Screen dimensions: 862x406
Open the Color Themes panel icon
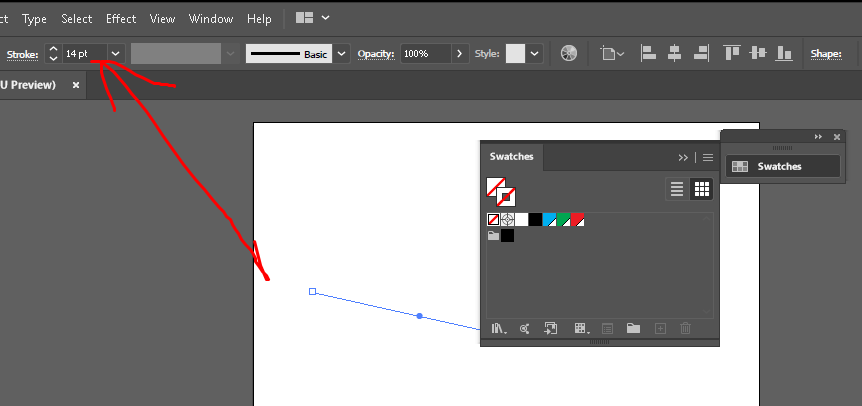point(525,329)
